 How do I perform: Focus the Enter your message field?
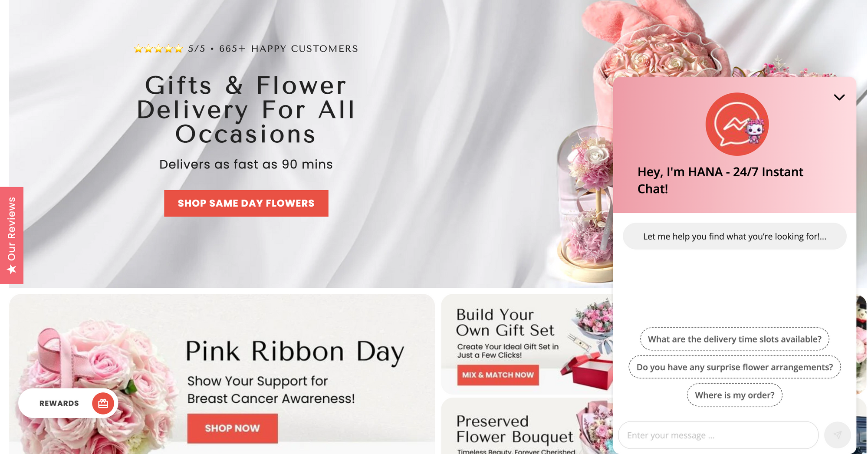(718, 435)
